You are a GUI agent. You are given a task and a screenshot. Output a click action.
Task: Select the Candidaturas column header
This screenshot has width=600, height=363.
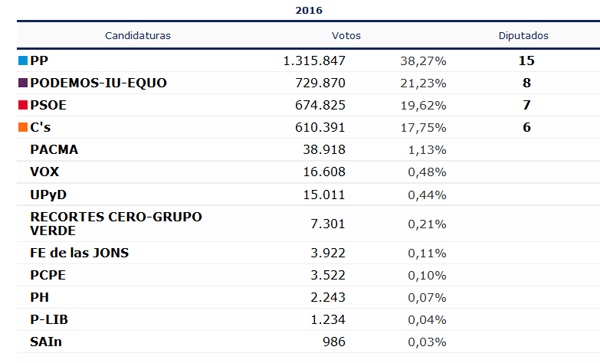point(138,36)
